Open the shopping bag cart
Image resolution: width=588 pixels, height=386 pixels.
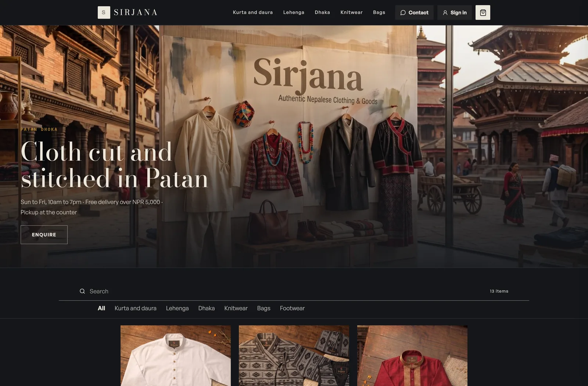(x=483, y=12)
